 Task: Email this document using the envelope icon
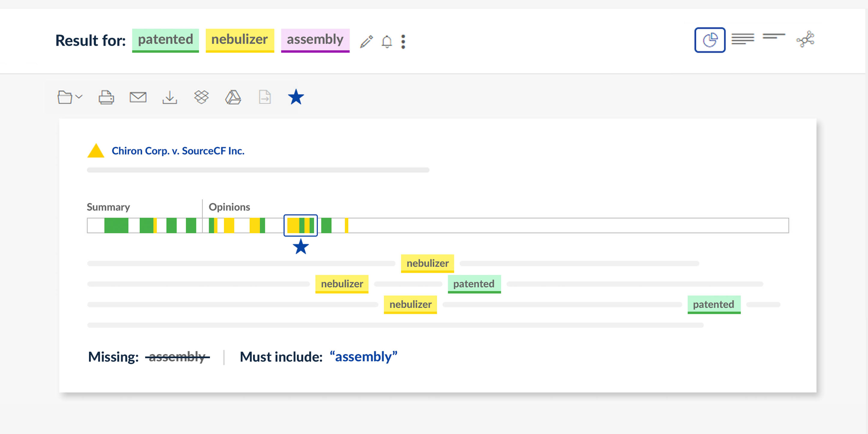(138, 97)
